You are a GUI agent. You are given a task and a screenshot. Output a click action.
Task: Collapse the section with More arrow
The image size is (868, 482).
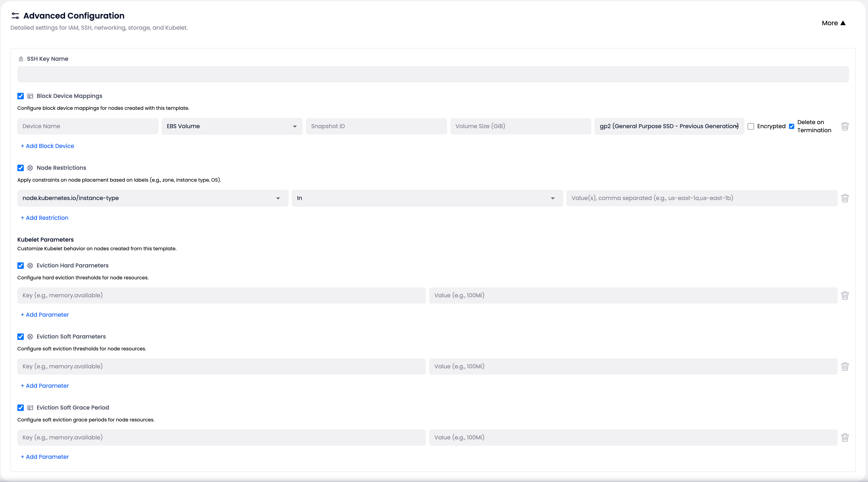click(x=834, y=23)
